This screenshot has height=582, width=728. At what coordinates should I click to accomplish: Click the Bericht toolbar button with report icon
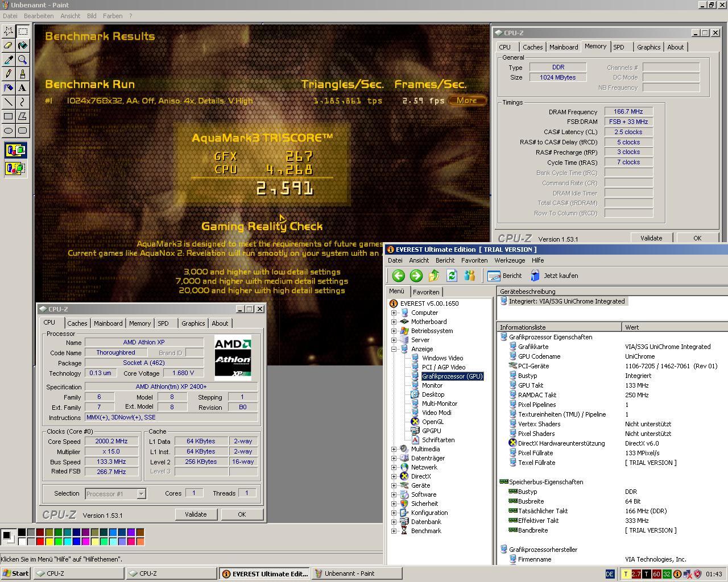coord(505,276)
